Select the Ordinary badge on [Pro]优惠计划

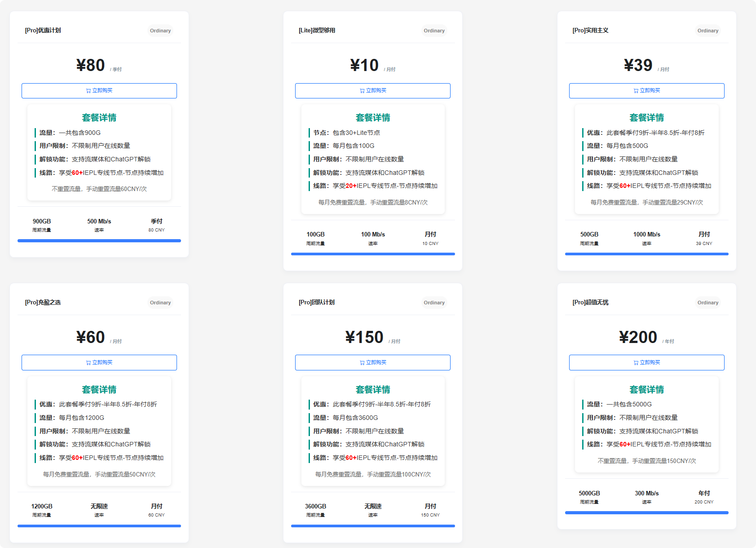(x=160, y=31)
